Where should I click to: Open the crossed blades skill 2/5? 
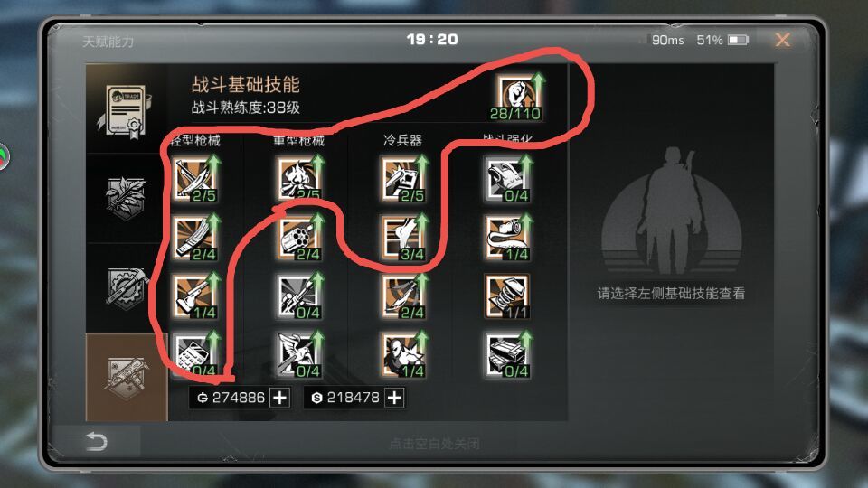pyautogui.click(x=195, y=179)
